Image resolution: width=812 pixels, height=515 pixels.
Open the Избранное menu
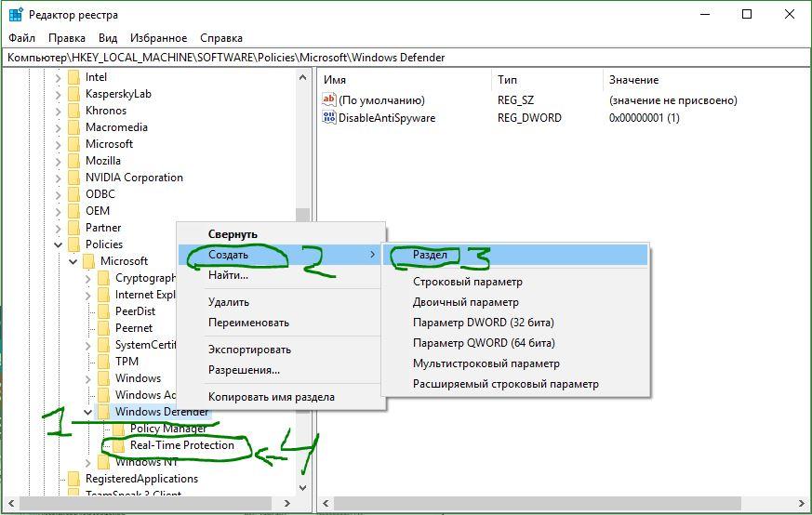coord(158,38)
